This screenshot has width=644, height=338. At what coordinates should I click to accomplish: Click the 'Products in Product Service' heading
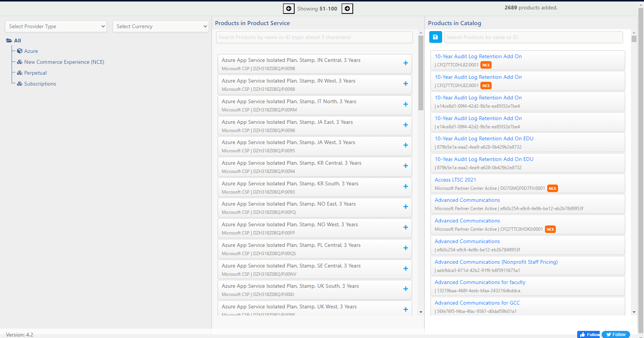tap(253, 23)
